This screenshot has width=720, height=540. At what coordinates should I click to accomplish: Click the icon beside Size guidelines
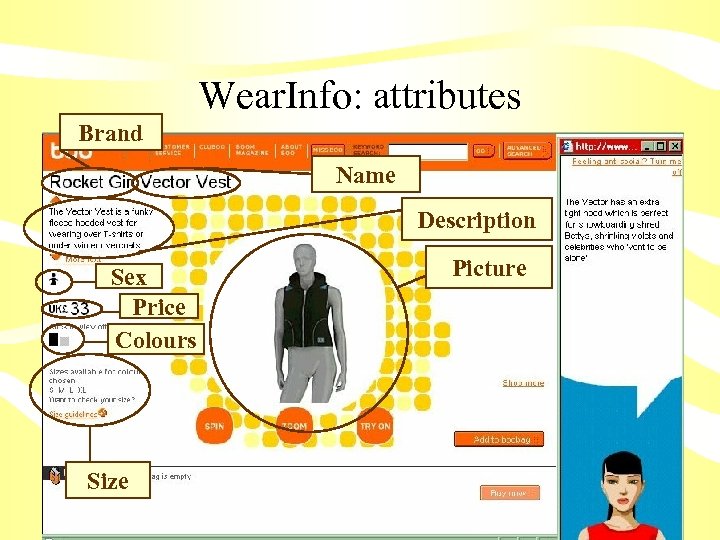(x=102, y=413)
